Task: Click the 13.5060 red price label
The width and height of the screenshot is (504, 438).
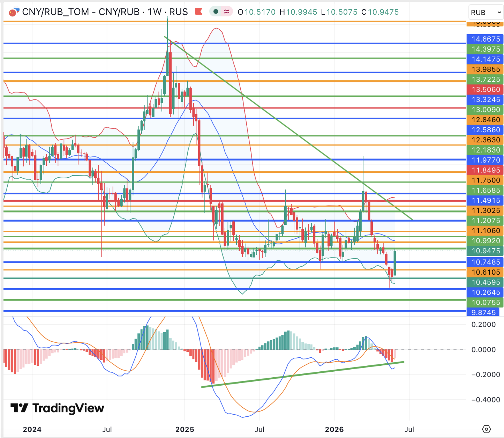Action: point(485,90)
